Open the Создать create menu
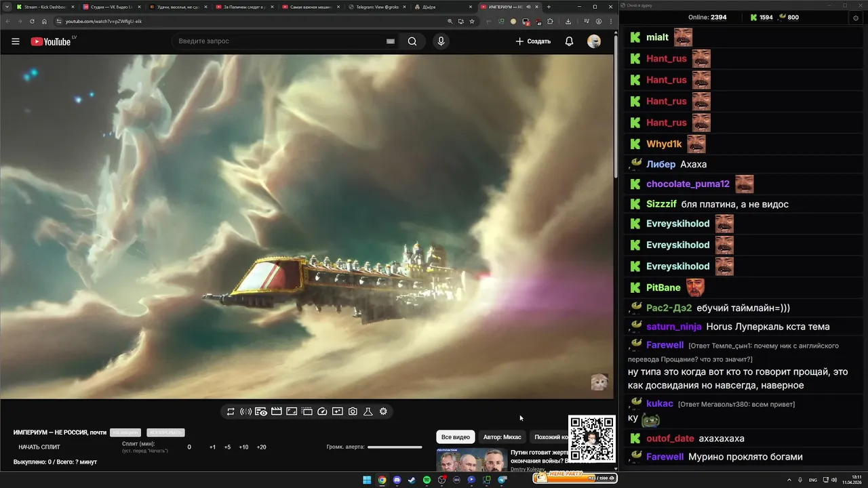Screen dimensions: 868x488 point(533,41)
